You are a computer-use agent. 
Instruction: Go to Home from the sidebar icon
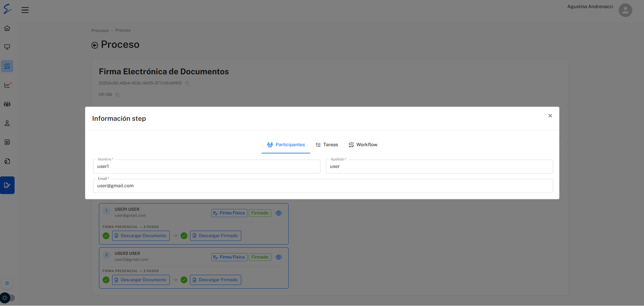7,28
